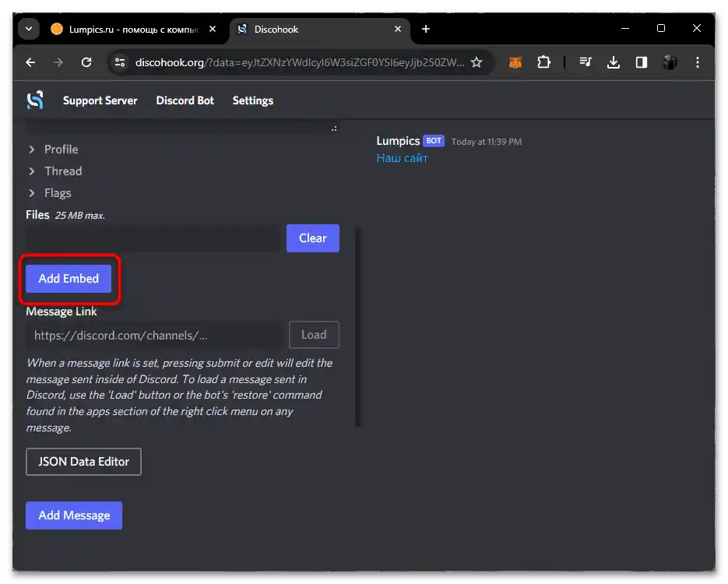Click the Files input field
This screenshot has width=728, height=584.
click(153, 238)
